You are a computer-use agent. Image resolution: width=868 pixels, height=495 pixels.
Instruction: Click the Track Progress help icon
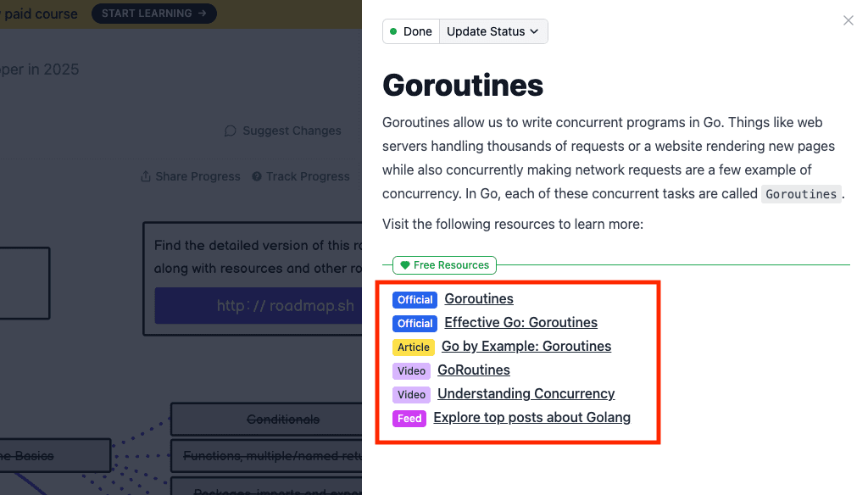(256, 176)
